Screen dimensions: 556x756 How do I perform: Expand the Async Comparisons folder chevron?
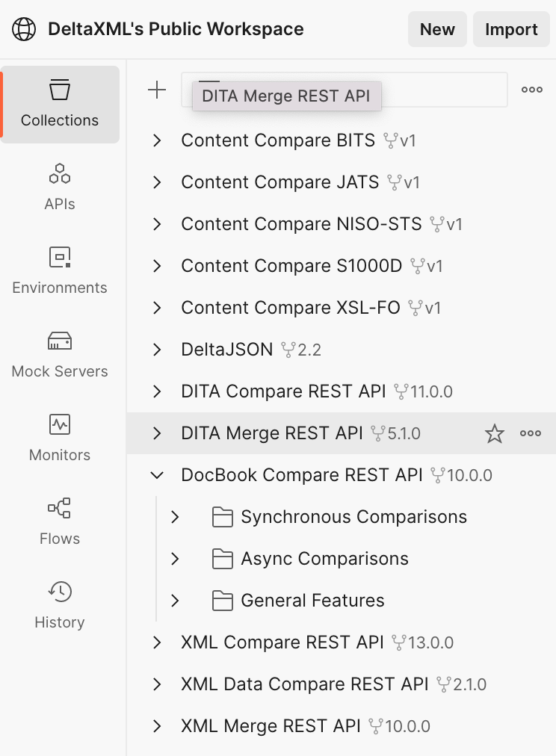pyautogui.click(x=175, y=559)
